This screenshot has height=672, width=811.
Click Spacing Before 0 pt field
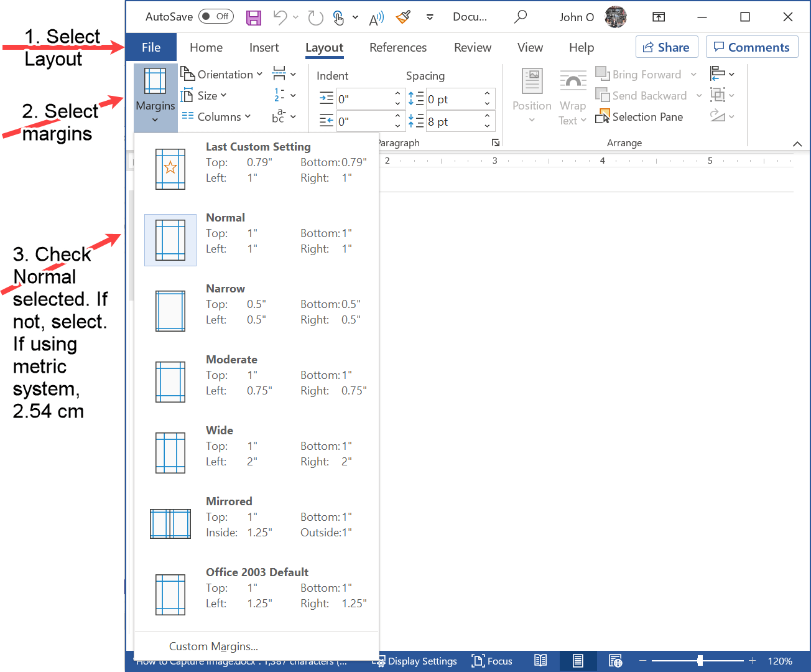pyautogui.click(x=454, y=99)
